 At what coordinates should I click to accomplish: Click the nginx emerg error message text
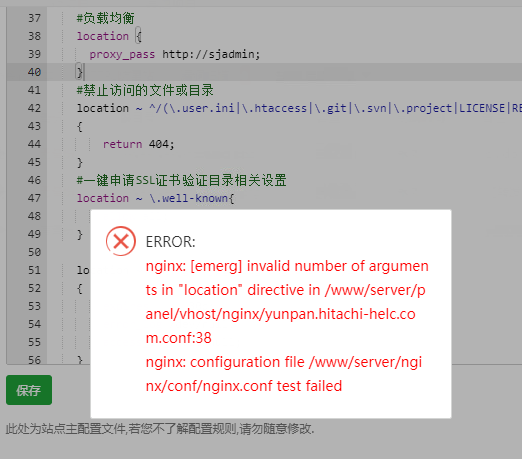pos(287,302)
